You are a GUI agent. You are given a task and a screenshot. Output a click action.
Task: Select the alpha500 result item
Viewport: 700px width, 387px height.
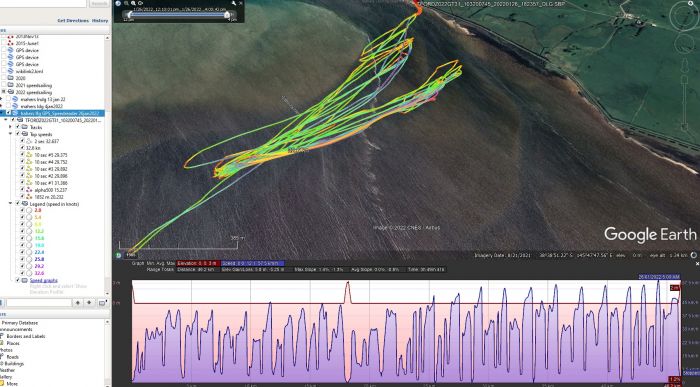coord(49,190)
